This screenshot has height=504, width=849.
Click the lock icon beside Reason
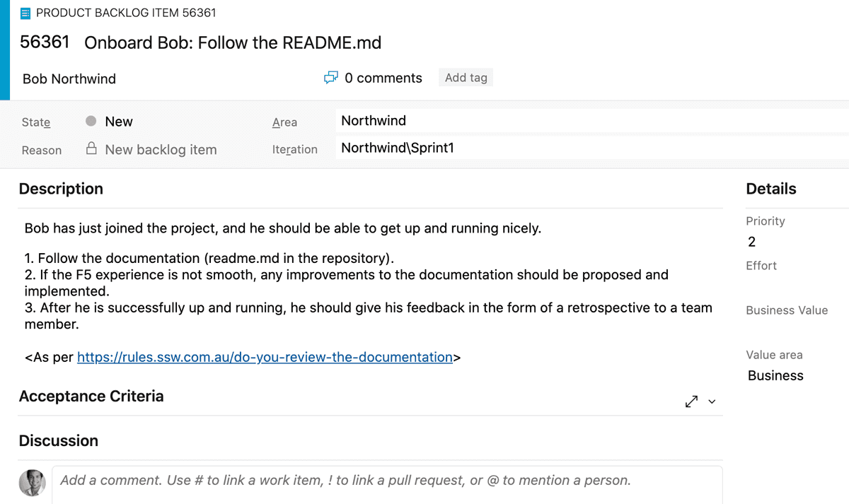click(91, 149)
